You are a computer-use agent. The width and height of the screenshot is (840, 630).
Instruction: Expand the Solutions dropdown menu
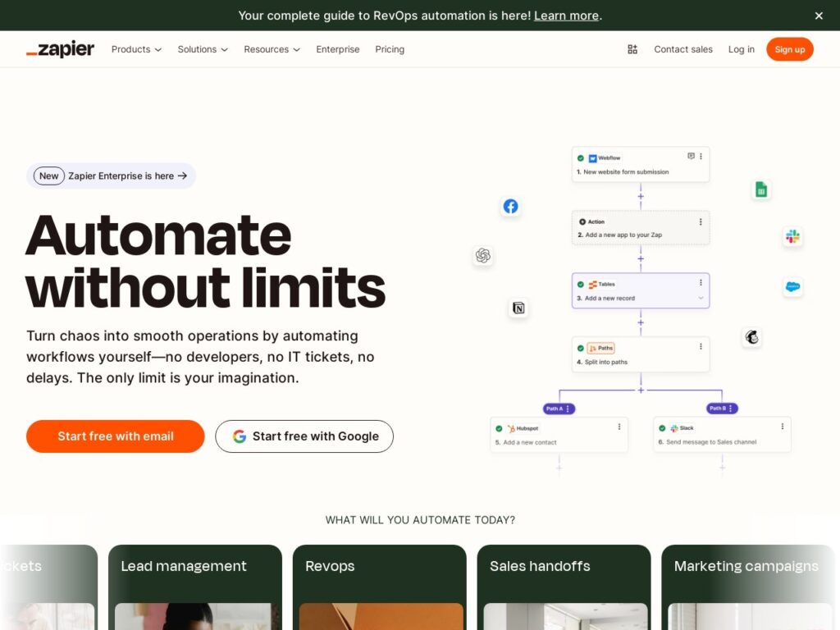(x=203, y=49)
